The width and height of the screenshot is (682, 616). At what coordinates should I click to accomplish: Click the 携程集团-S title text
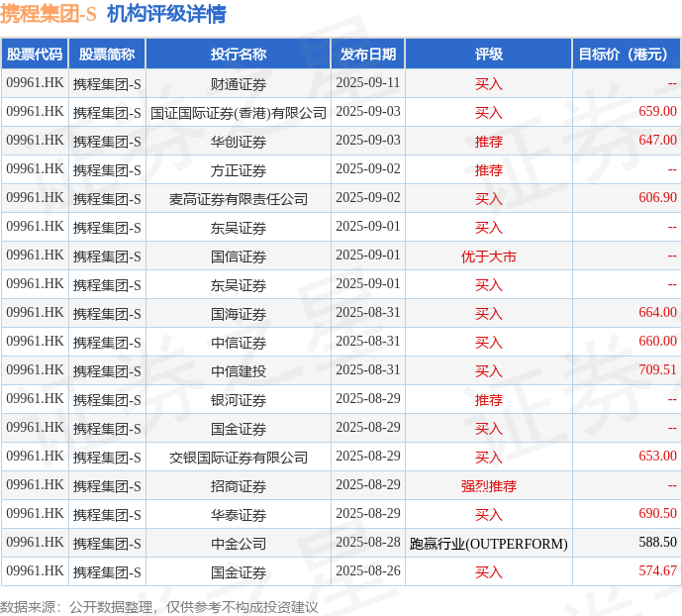(x=48, y=14)
